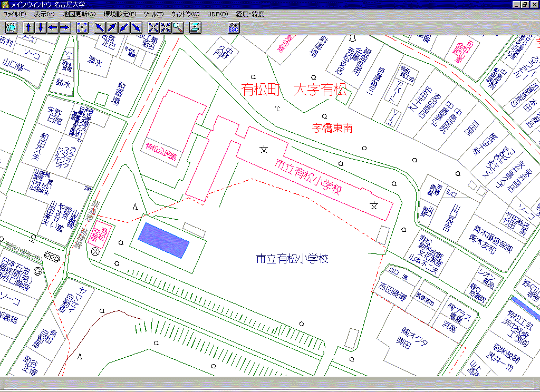Pan map right using right arrow button
Screen dimensions: 540x392
(65, 28)
